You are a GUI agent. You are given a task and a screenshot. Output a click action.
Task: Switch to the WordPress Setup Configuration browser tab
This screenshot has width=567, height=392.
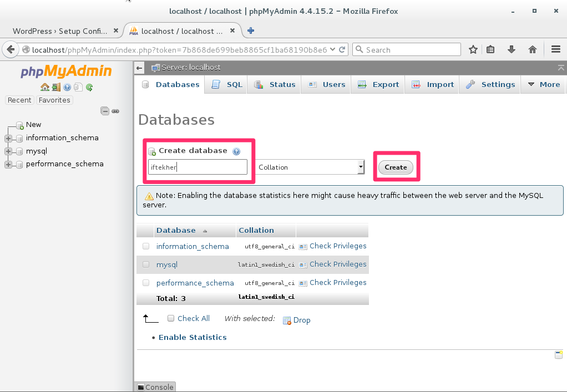[60, 31]
